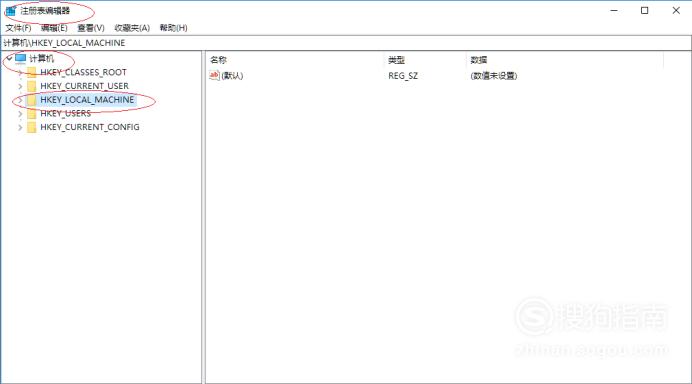Click the Registry Editor title bar icon
This screenshot has width=692, height=384.
tap(11, 11)
